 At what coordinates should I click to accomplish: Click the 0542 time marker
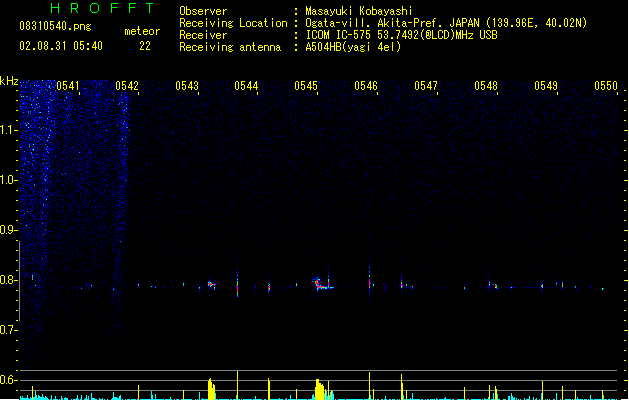coord(127,86)
